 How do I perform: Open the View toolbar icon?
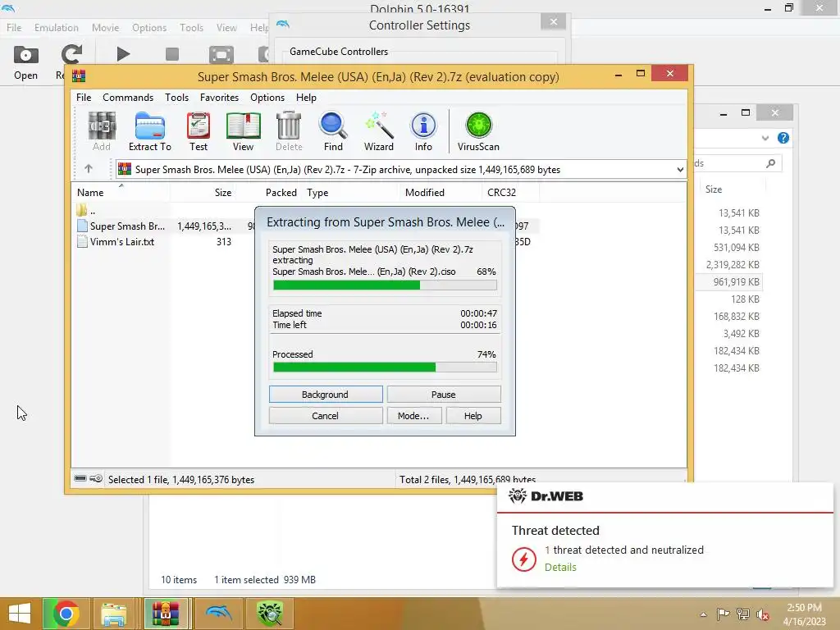click(x=243, y=131)
